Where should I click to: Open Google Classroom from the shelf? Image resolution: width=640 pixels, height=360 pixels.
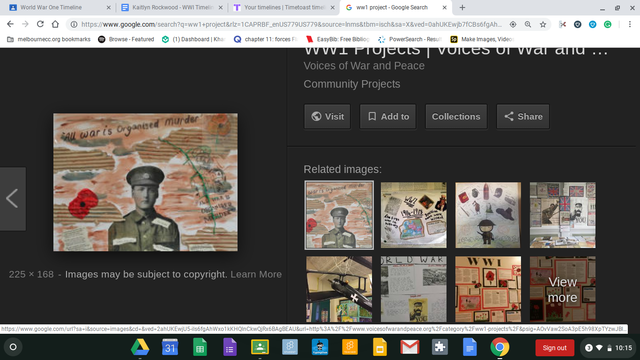(x=260, y=347)
